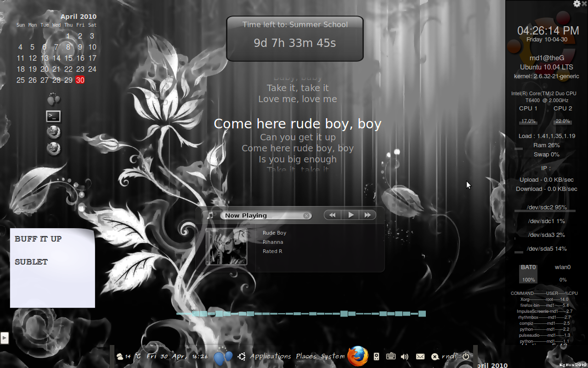Click the rhythmbox process row
Image resolution: width=588 pixels, height=368 pixels.
[x=544, y=317]
